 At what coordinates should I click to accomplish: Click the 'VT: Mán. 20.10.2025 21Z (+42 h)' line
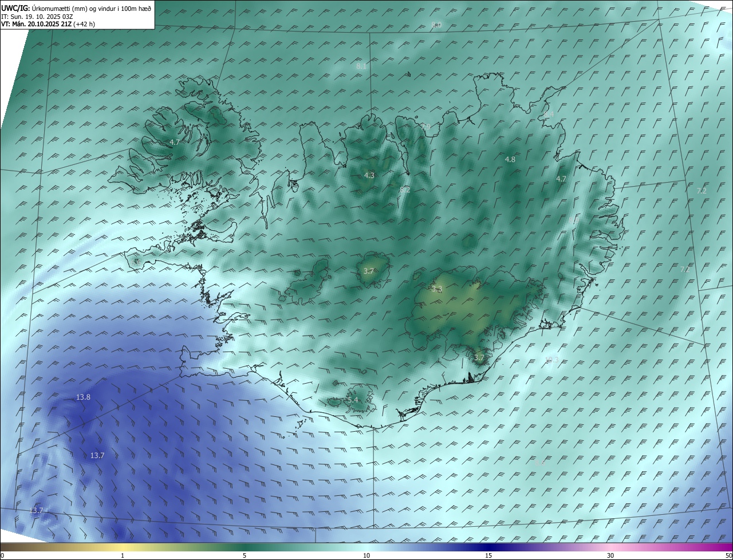[48, 24]
